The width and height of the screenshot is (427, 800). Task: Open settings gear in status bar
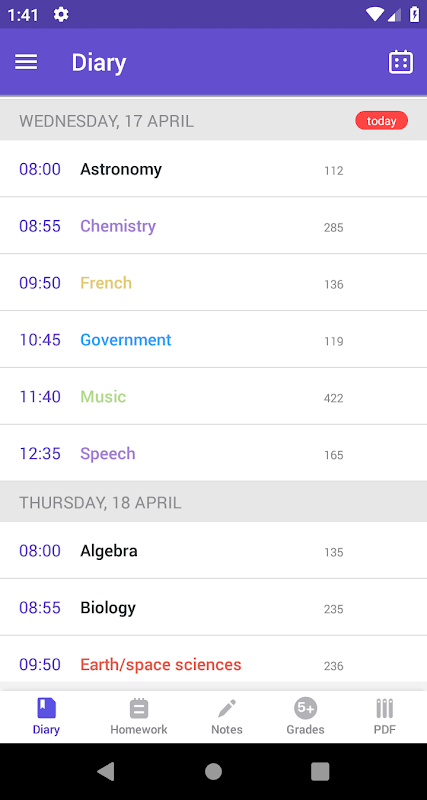61,15
